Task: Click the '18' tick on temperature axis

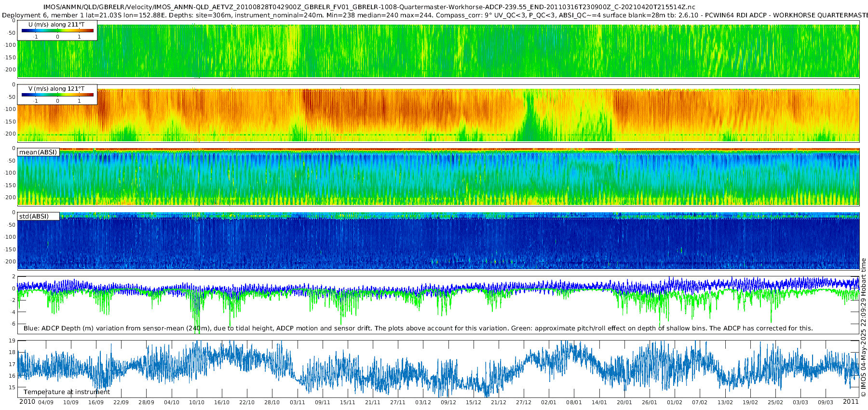Action: tap(12, 353)
